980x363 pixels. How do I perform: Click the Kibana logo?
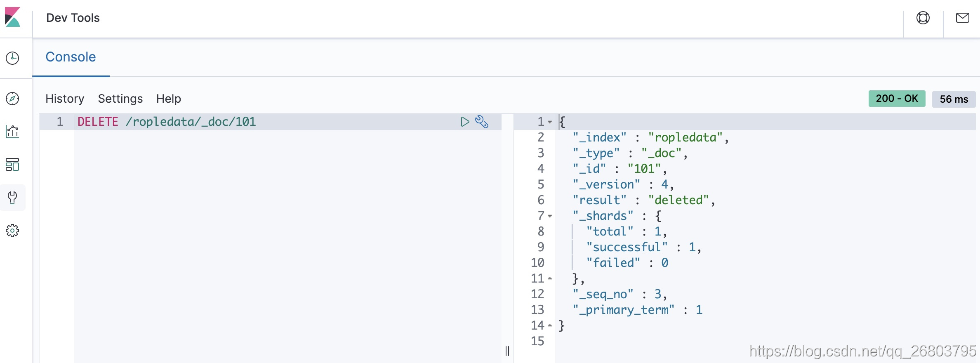click(12, 17)
